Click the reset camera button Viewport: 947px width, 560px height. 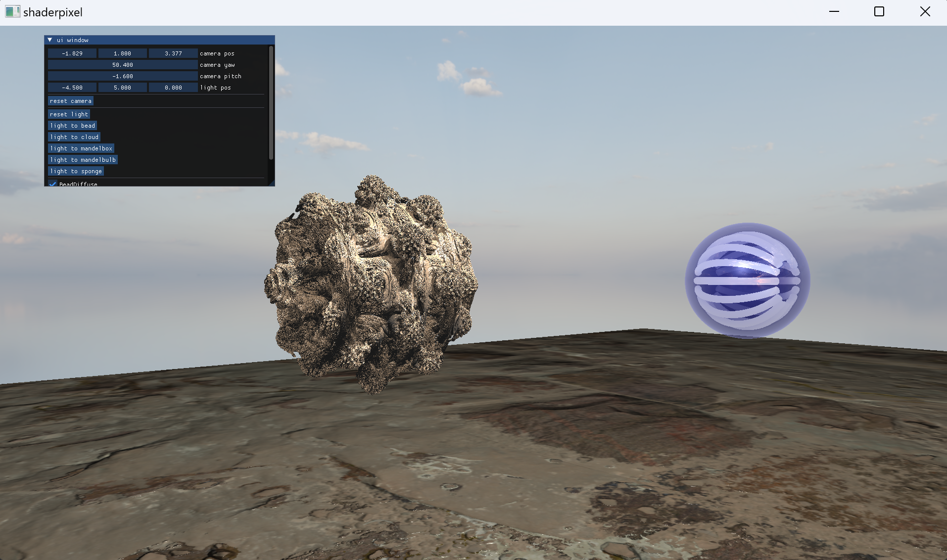[x=71, y=101]
